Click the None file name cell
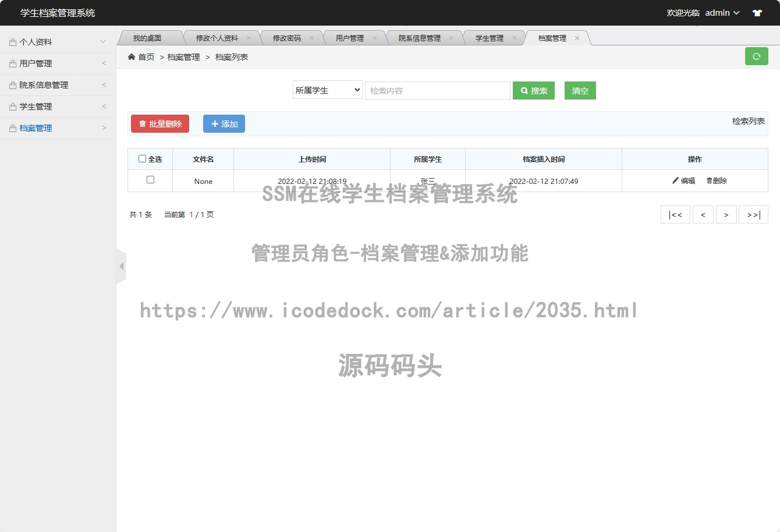780x532 pixels. [203, 181]
